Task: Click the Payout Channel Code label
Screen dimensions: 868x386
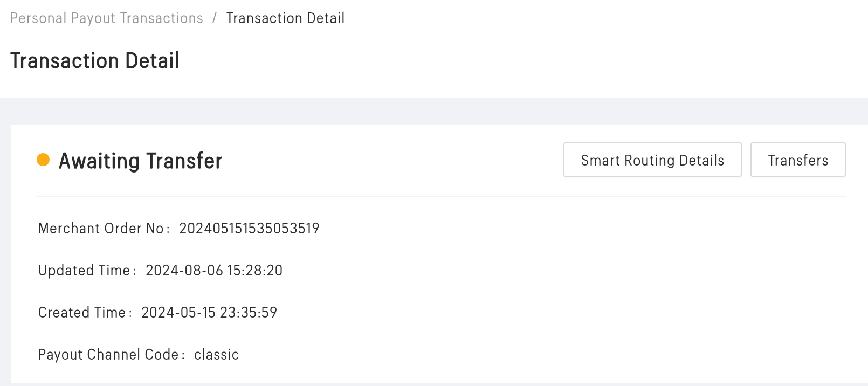Action: (108, 355)
